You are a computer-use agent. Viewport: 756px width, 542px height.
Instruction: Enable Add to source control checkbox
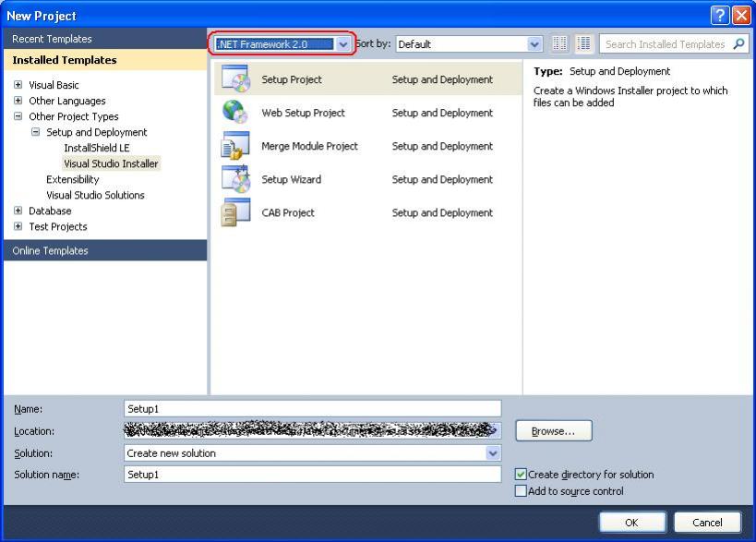point(521,491)
